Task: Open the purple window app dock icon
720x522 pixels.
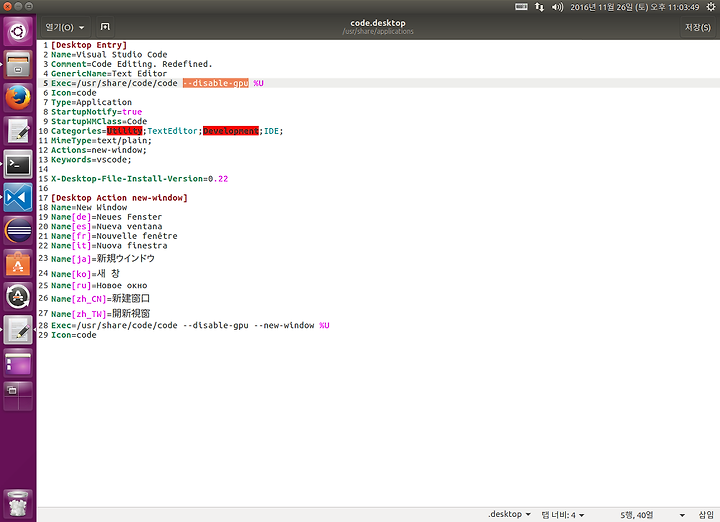Action: [x=18, y=363]
